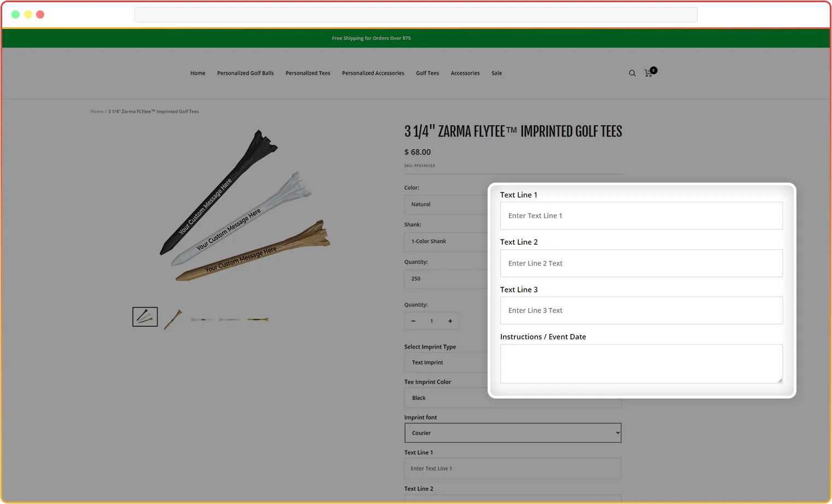View the shopping cart with 0 items
The image size is (832, 504).
649,73
